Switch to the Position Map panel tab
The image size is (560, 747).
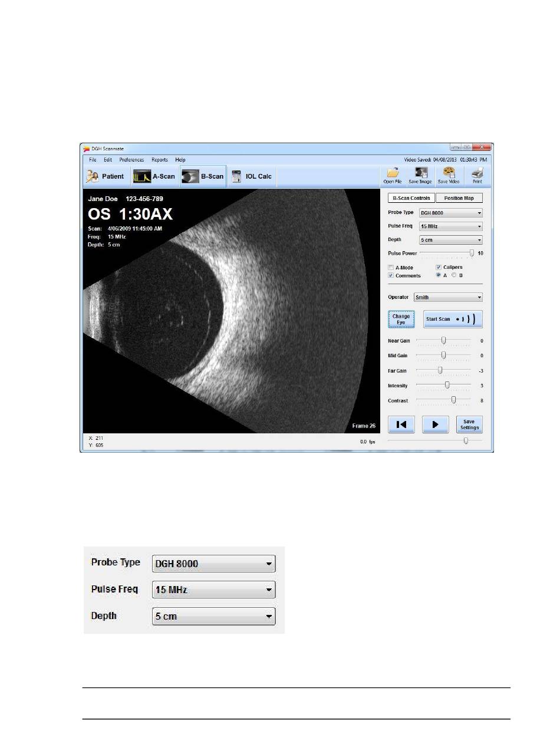tap(459, 198)
